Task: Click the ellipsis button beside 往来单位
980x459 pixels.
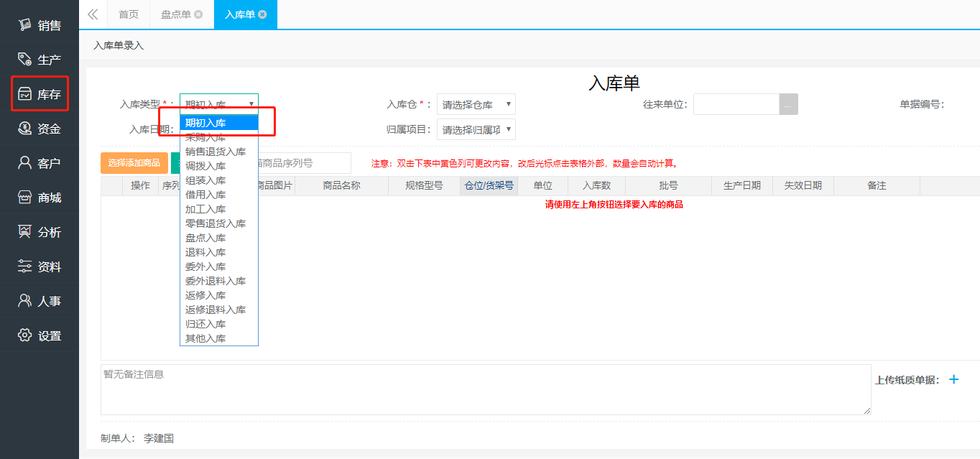Action: 788,105
